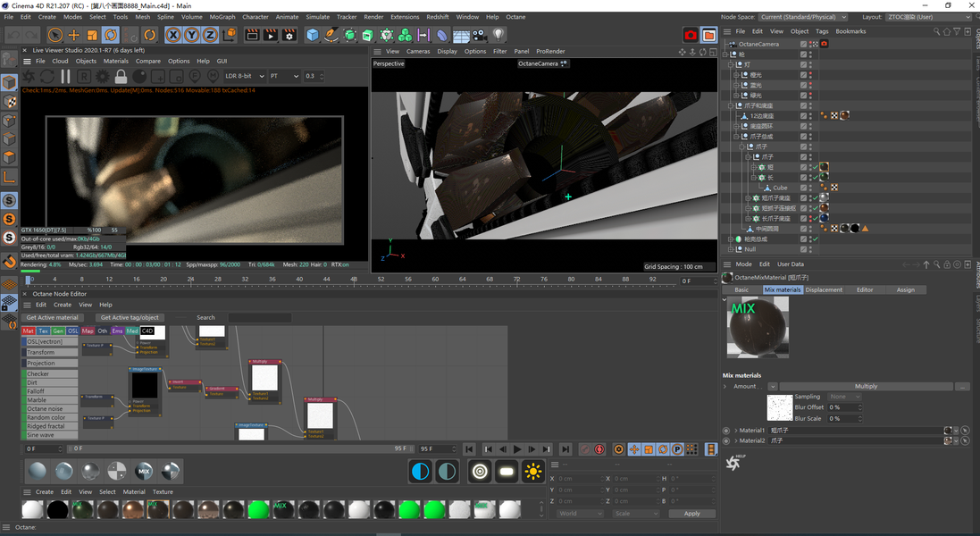
Task: Switch to the Displacement tab
Action: (824, 289)
